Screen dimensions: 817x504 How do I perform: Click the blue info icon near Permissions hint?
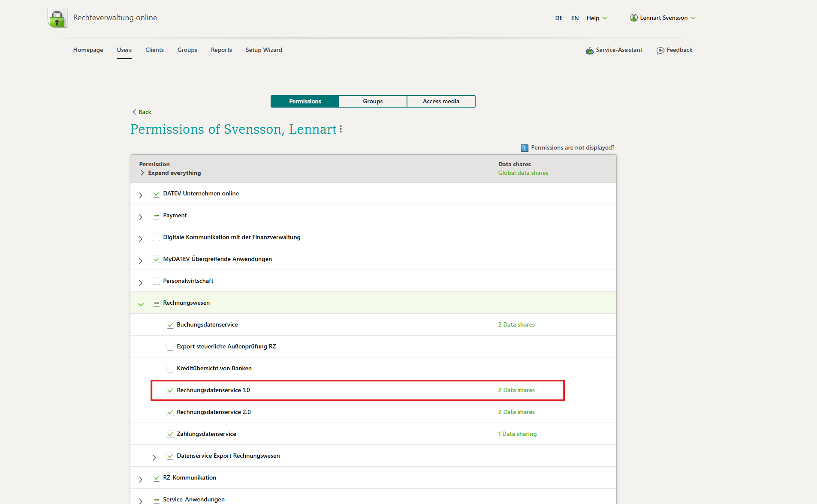pos(525,148)
